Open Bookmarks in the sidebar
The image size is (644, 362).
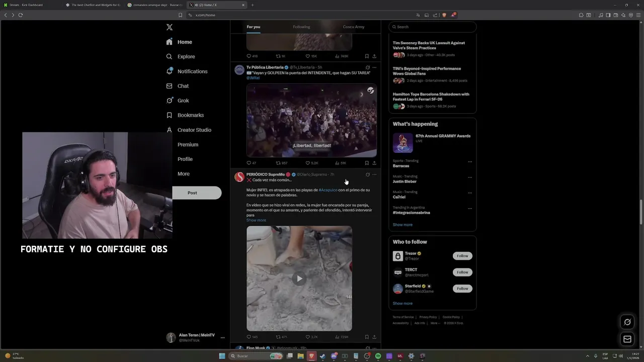click(x=185, y=115)
